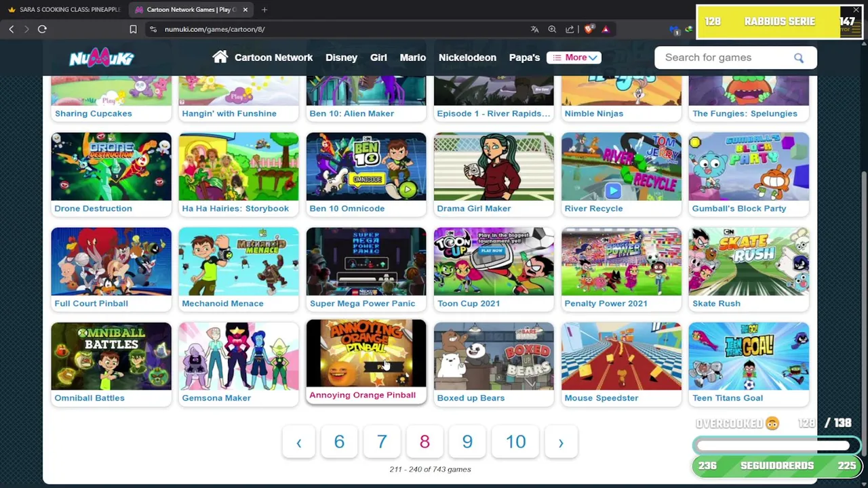Screen dimensions: 868x488
Task: Open Teen Titans Goal thumbnail
Action: tap(749, 357)
